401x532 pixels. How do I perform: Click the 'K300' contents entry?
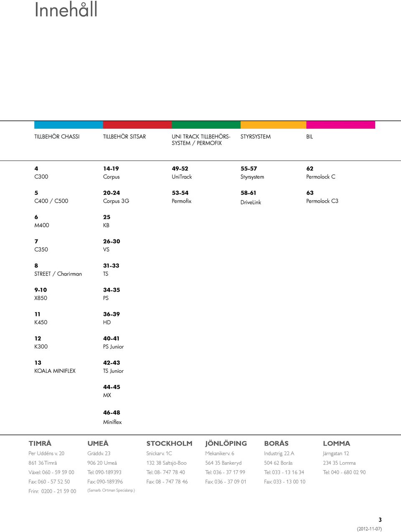41,346
